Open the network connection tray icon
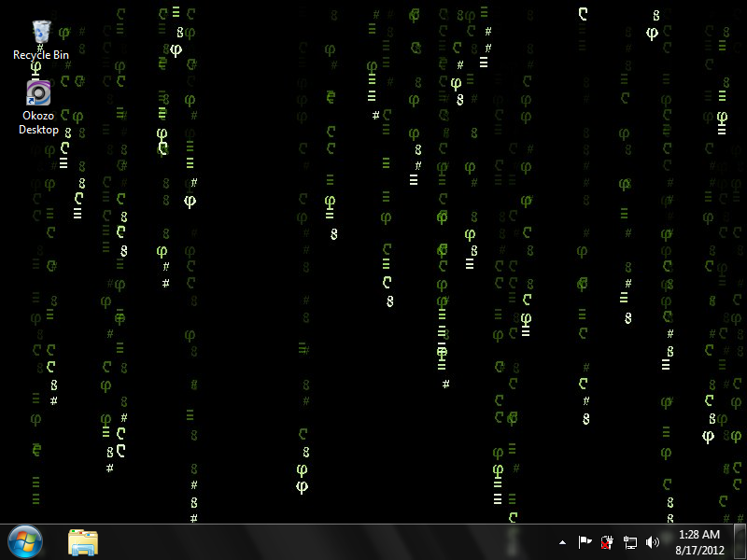Viewport: 747px width, 560px height. [629, 542]
